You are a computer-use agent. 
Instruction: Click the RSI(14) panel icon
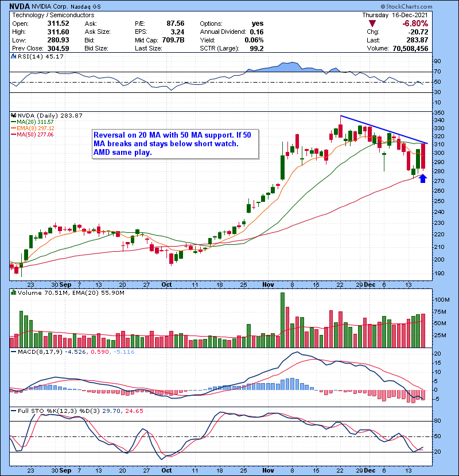(13, 56)
